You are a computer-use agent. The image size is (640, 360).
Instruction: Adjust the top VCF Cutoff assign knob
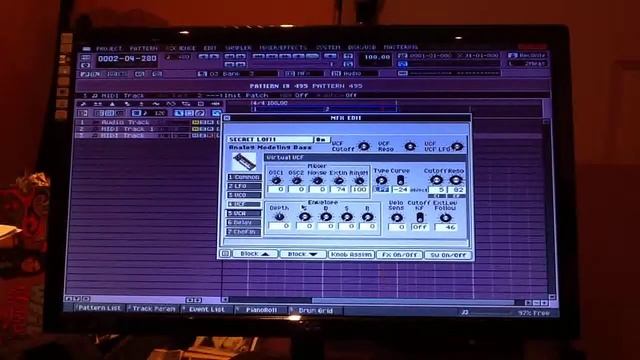click(364, 146)
